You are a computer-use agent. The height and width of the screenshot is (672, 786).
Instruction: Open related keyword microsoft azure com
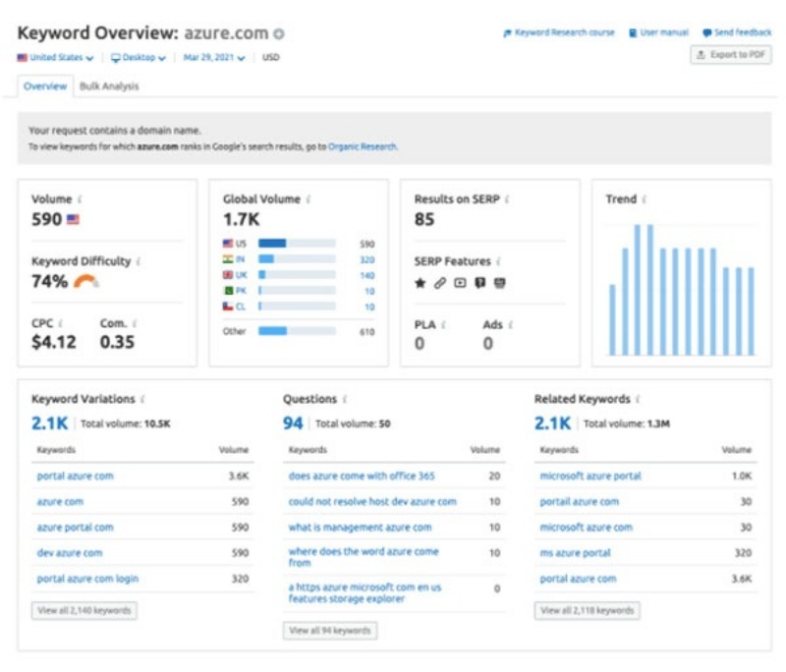(586, 528)
